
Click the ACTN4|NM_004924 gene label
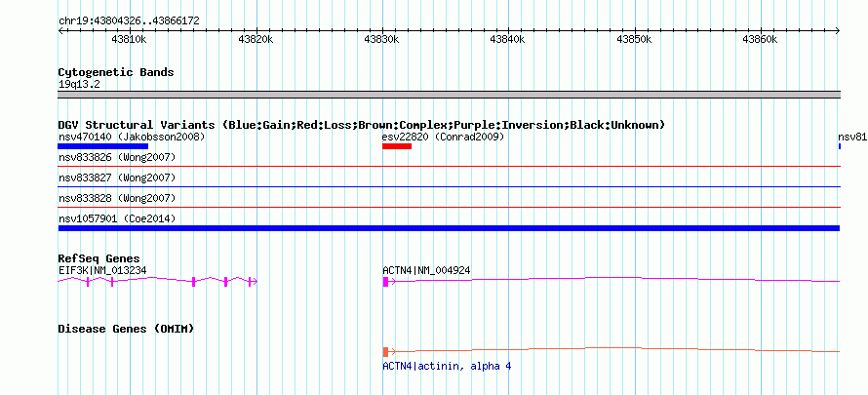pos(427,270)
